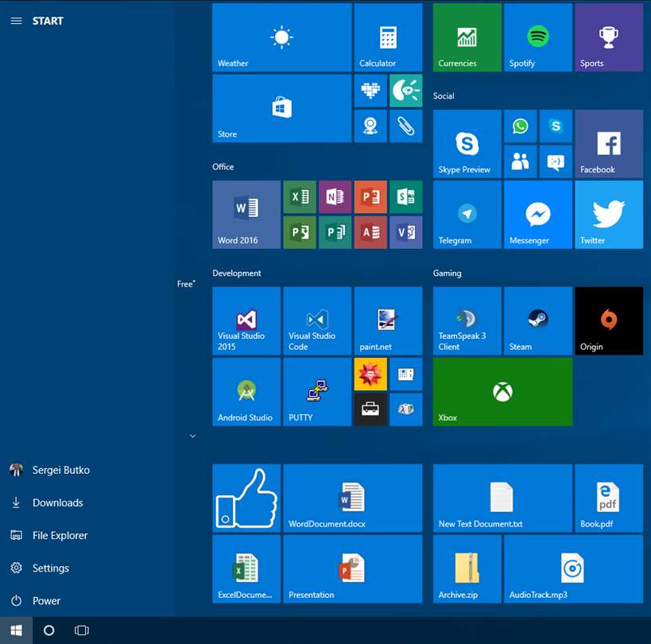651x644 pixels.
Task: Open the Sports tile
Action: (x=609, y=37)
